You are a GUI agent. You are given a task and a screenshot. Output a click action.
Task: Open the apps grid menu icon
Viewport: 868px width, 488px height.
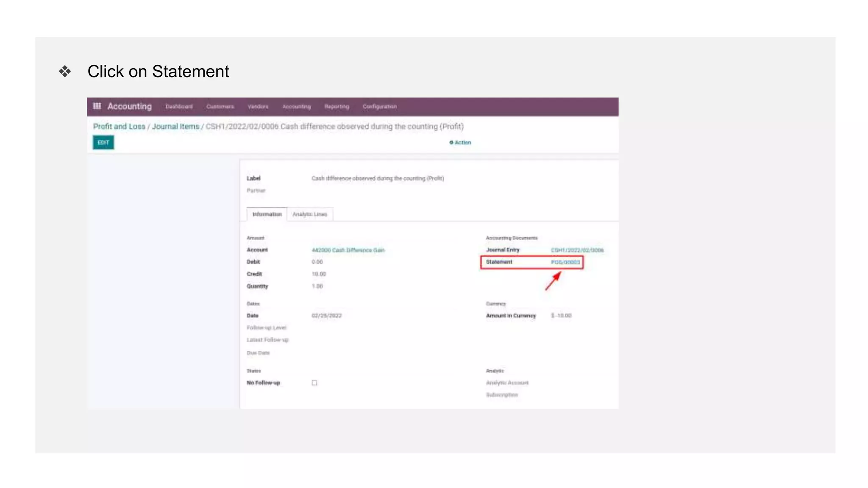click(x=97, y=106)
